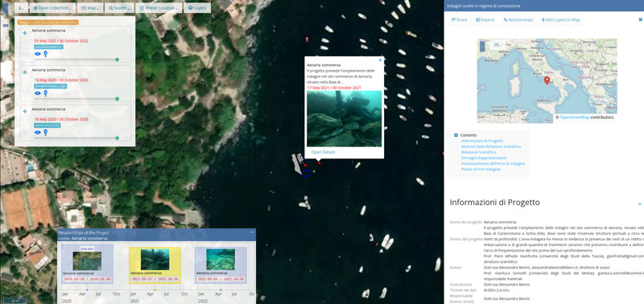Click blue tag in second Aenaria sommersa layer

(50, 86)
